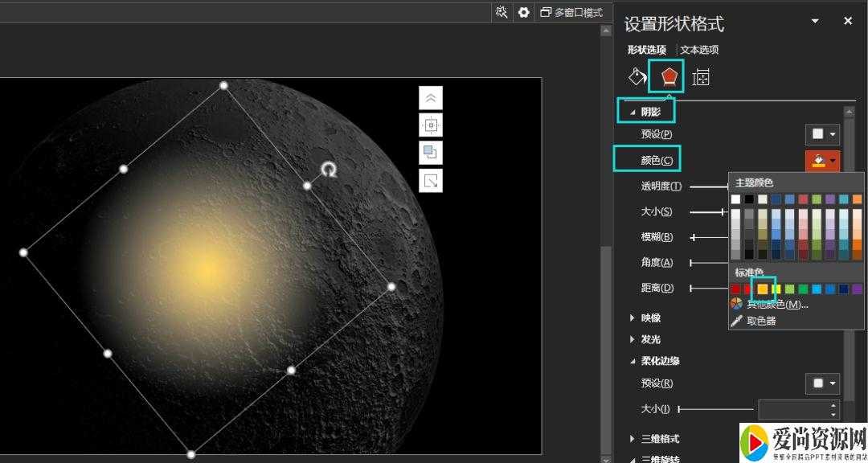Open the Size & Properties icon tab
The image size is (868, 463).
(701, 77)
